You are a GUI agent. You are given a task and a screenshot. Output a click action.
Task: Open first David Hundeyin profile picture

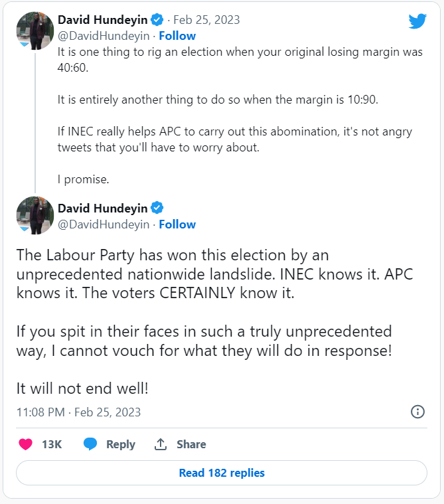[35, 30]
